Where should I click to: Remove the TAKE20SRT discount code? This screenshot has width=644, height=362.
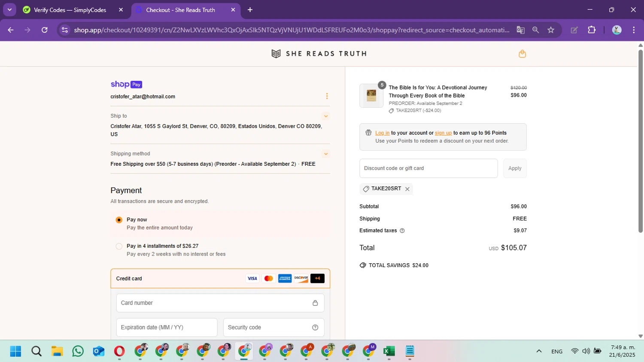(407, 189)
